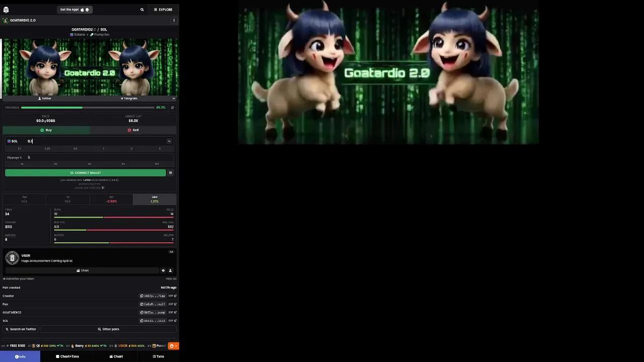644x362 pixels.
Task: Click the speaker icon in UGOR ad
Action: point(163,270)
